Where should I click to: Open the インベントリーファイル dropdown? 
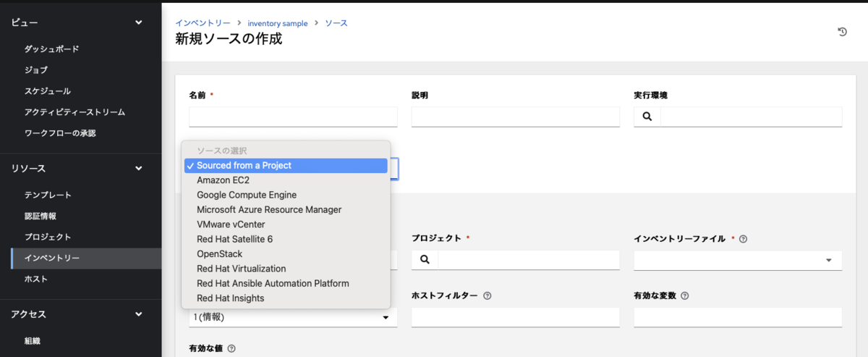click(x=738, y=260)
